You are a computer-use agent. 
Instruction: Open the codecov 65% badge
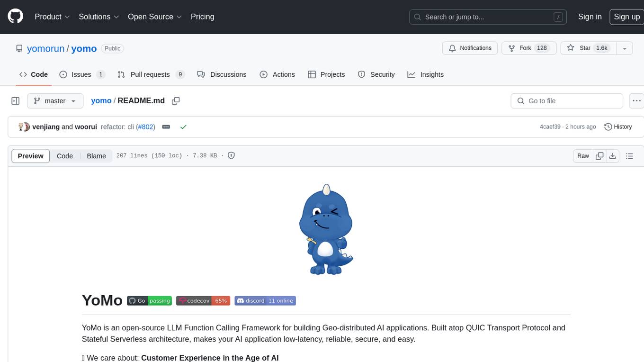(203, 301)
